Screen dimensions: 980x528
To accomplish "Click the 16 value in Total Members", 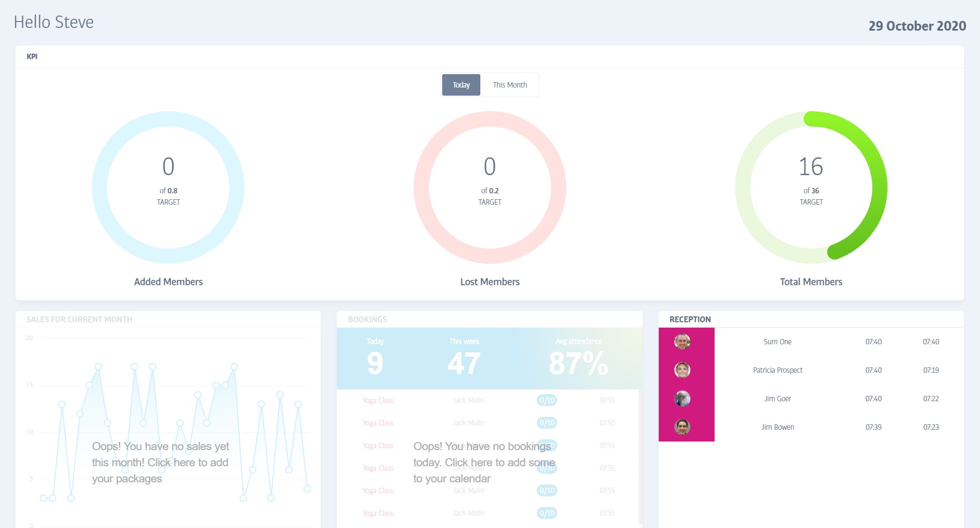I will coord(811,167).
